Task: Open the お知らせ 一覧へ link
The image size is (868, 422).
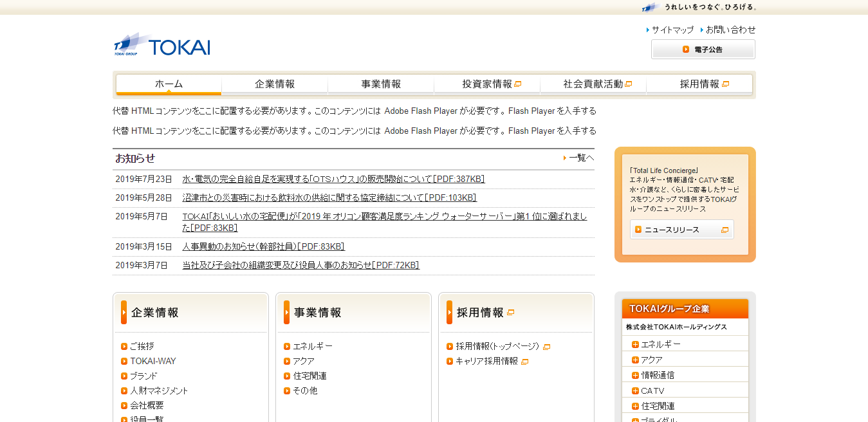Action: coord(581,158)
